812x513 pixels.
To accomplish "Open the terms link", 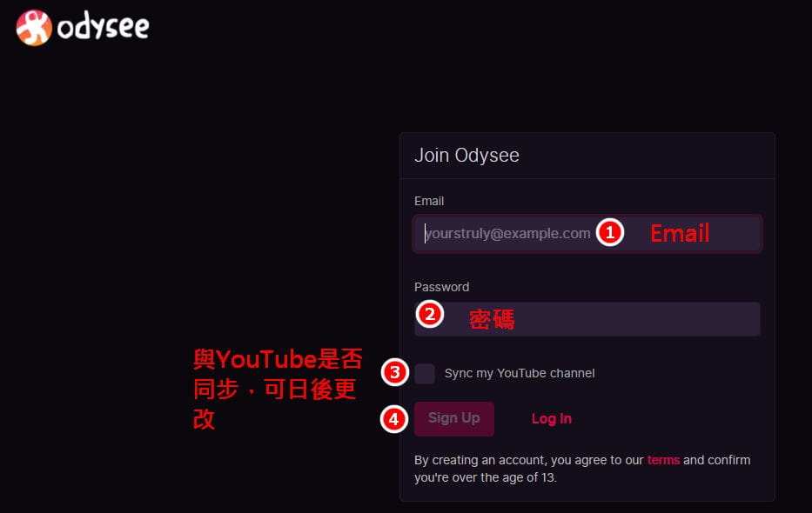I will coord(663,460).
